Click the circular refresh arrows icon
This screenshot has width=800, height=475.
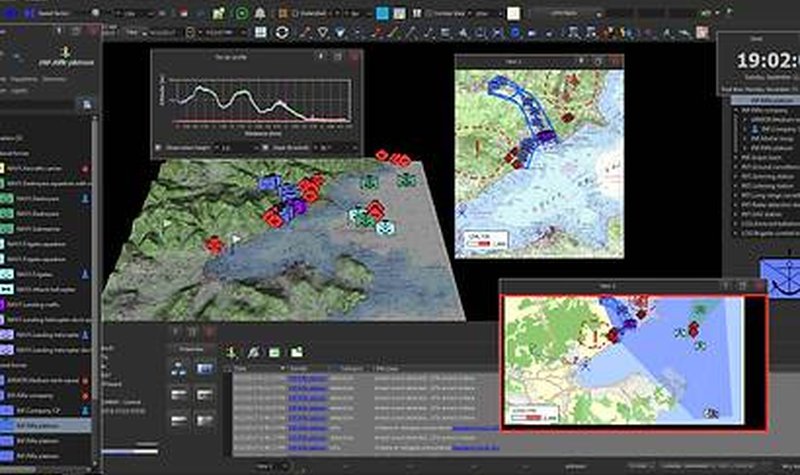point(282,32)
